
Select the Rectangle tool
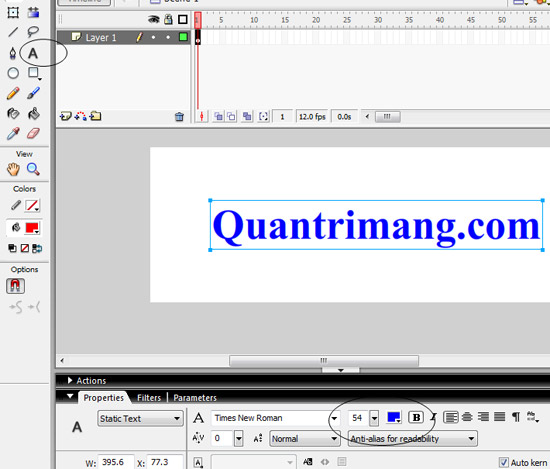click(34, 73)
